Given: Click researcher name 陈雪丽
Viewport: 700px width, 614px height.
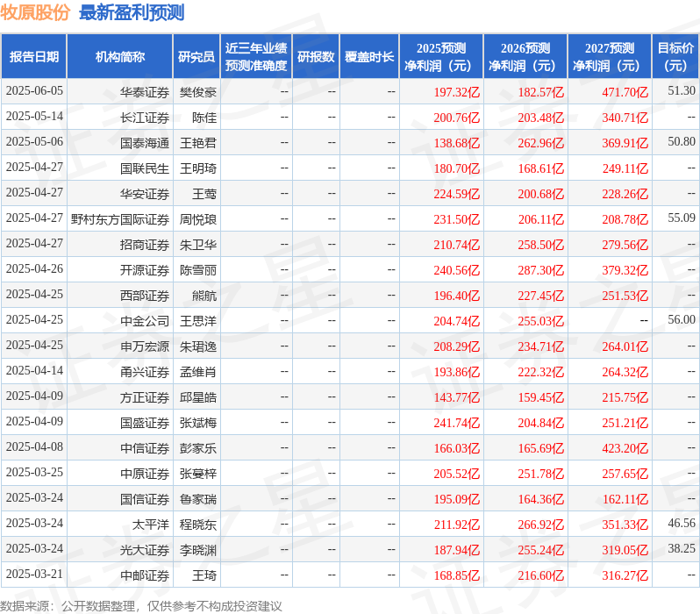Looking at the screenshot, I should (x=197, y=270).
